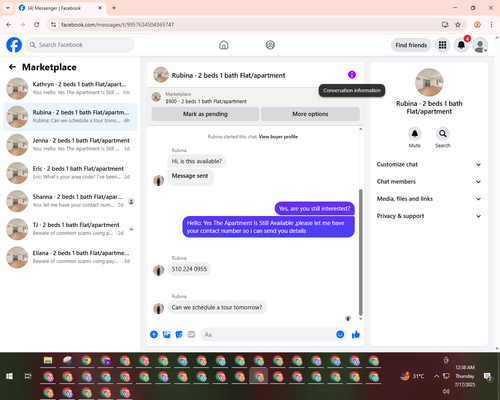Click message 'Can we schedule a tour tomorrow?'
Viewport: 500px width, 400px height.
[217, 307]
